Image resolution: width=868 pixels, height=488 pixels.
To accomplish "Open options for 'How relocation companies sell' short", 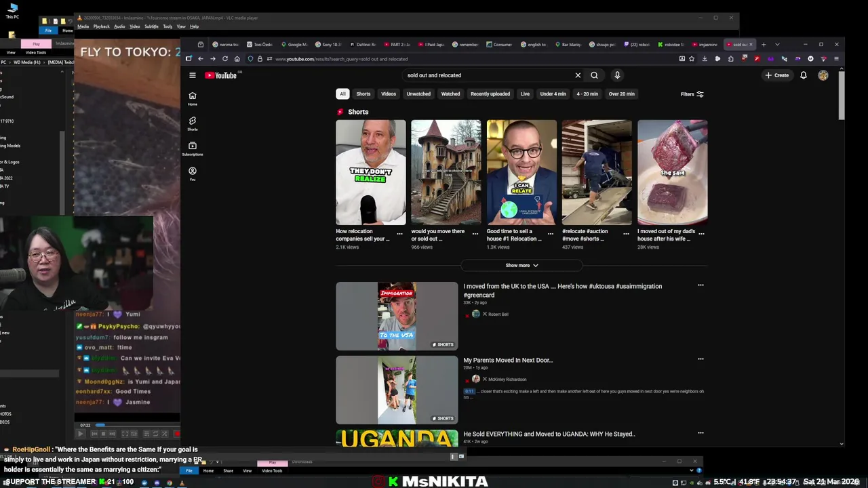I will point(399,234).
